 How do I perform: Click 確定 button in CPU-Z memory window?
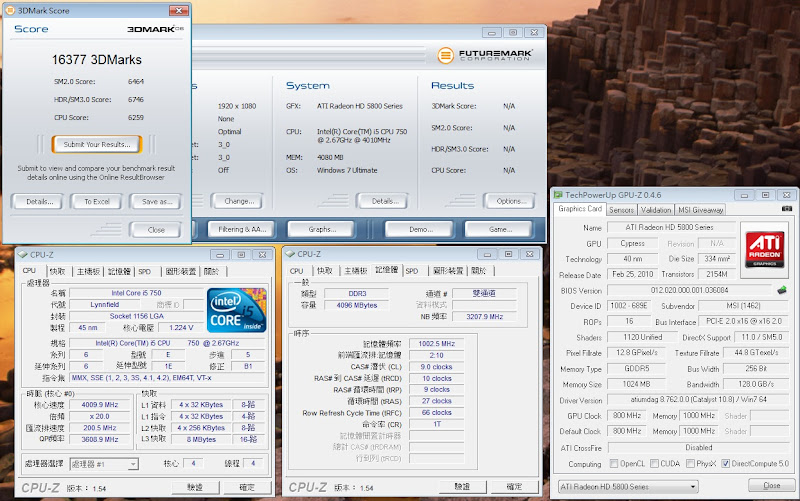(x=515, y=487)
